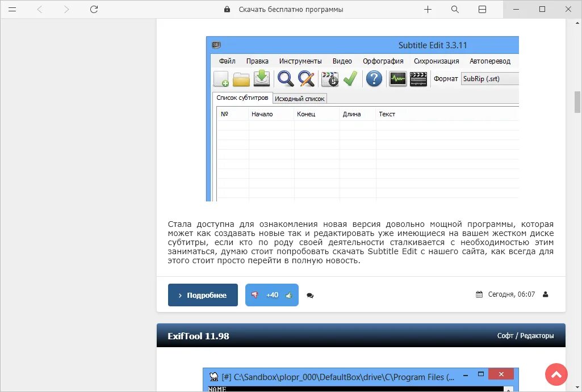Open the browser search magnifier
Viewport: 582px width, 392px height.
(x=455, y=9)
